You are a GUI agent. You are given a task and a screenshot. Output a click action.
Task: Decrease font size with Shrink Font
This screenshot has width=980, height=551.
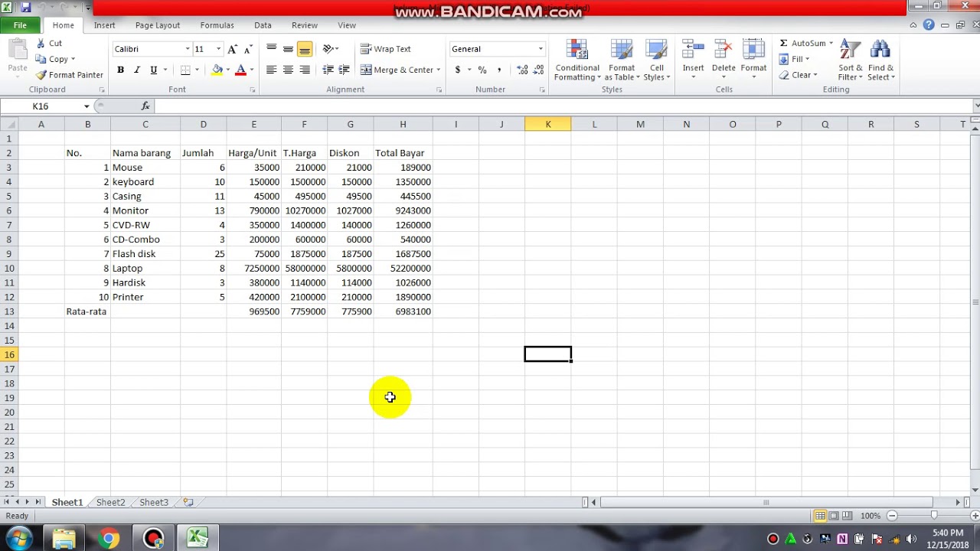click(x=248, y=49)
